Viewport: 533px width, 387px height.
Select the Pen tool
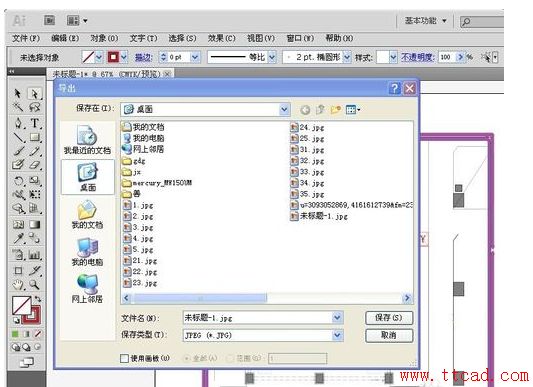(19, 123)
